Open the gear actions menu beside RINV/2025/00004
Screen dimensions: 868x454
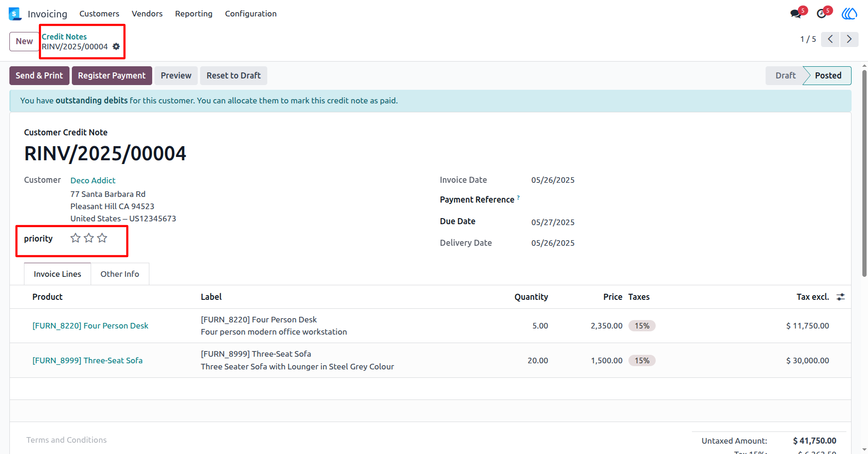click(116, 47)
